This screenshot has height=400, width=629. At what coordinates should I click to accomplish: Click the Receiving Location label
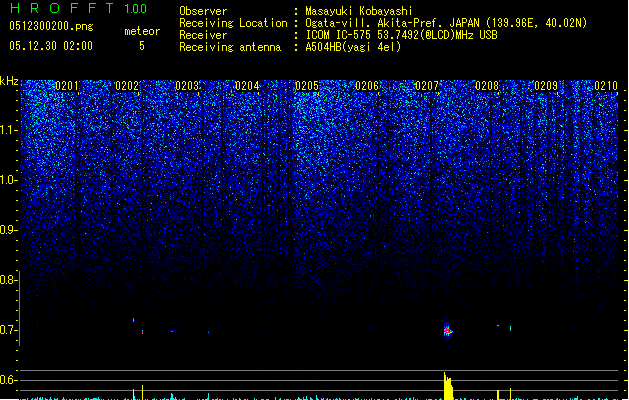tap(233, 23)
